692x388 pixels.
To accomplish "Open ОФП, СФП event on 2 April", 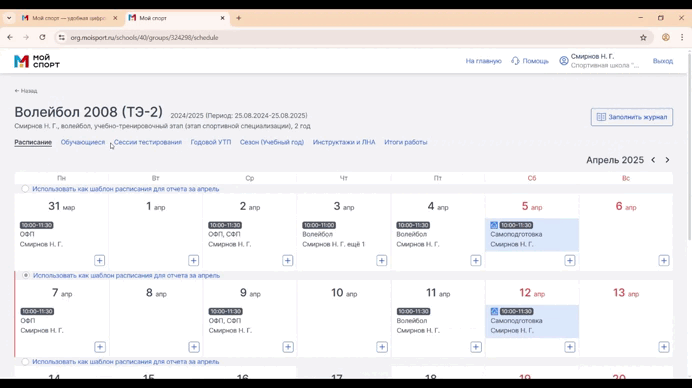I will pyautogui.click(x=249, y=234).
